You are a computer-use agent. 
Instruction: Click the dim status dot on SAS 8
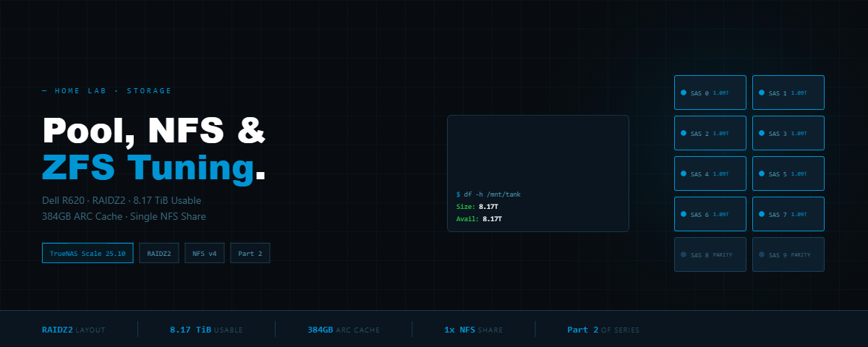pos(684,254)
